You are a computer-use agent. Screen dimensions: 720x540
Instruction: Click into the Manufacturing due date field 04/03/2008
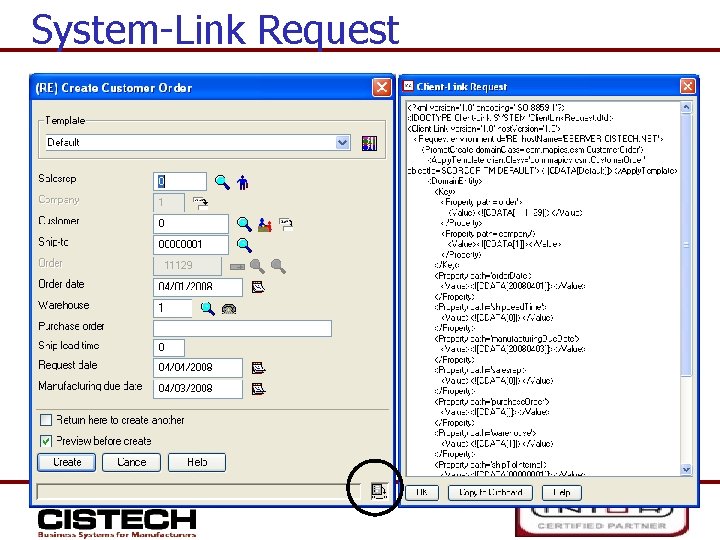coord(198,388)
